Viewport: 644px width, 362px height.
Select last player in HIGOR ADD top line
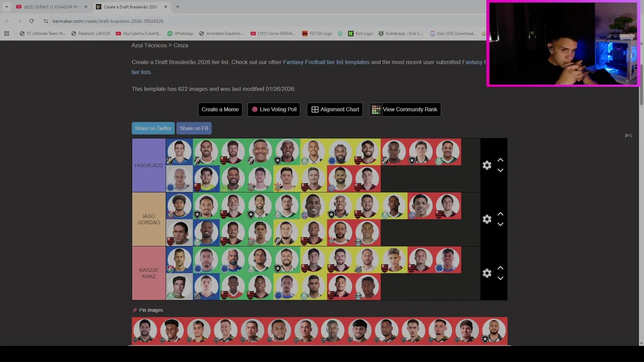[448, 152]
